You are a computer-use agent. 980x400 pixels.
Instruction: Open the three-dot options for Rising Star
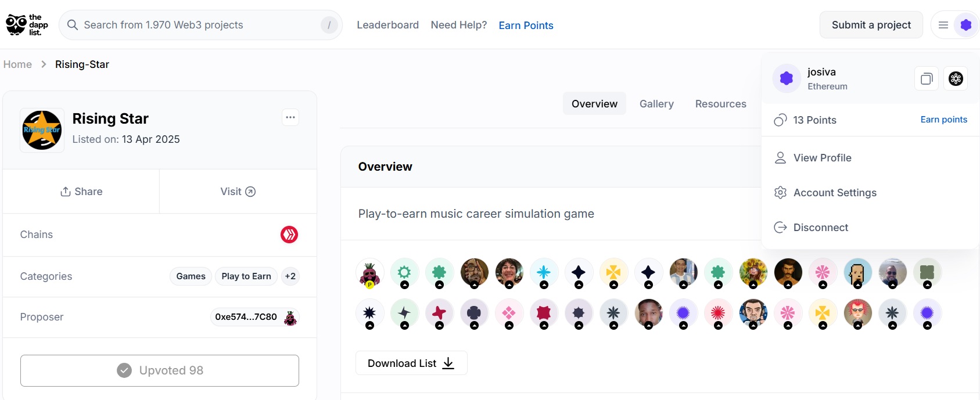click(x=290, y=117)
